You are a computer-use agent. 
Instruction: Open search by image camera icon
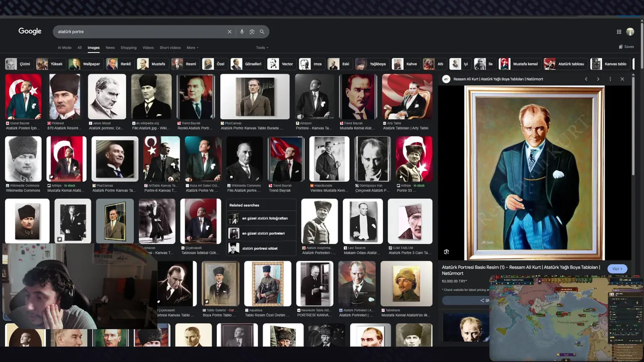pos(252,32)
